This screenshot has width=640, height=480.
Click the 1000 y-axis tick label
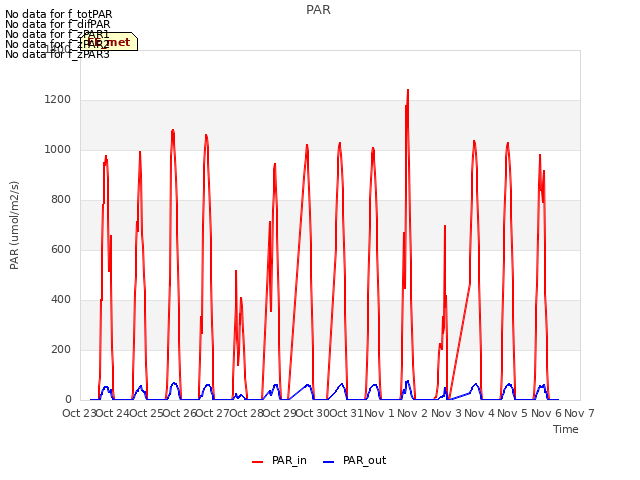[x=58, y=149]
